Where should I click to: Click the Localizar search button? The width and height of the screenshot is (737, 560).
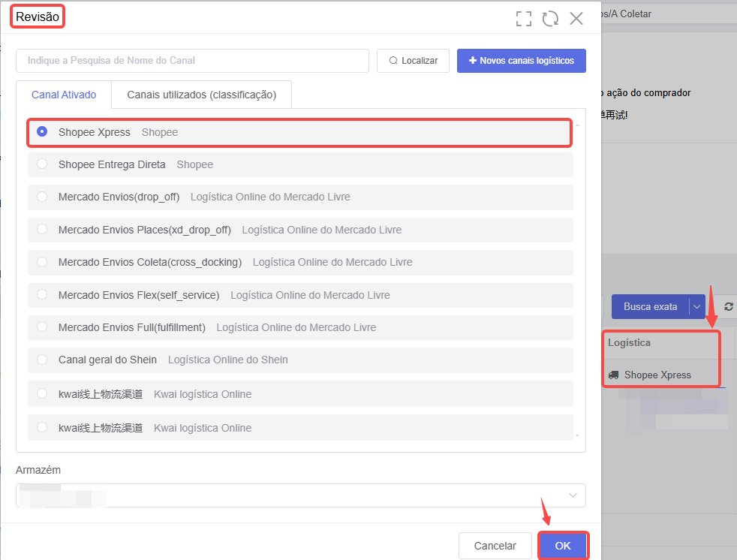[x=413, y=61]
